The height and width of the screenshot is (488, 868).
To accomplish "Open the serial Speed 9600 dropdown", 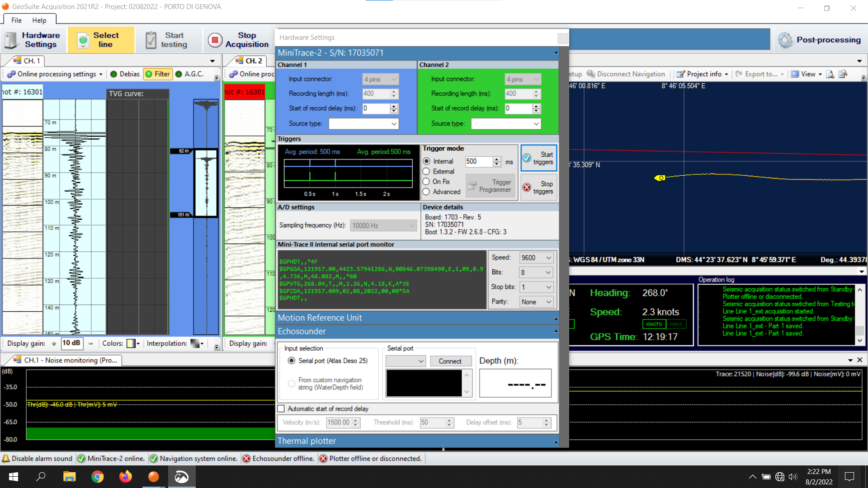I will [x=536, y=258].
